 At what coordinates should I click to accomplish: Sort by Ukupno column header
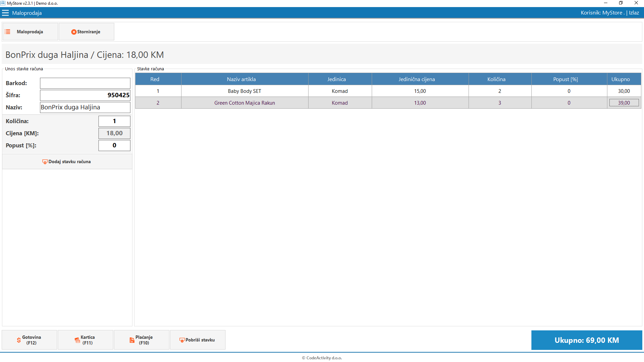624,79
